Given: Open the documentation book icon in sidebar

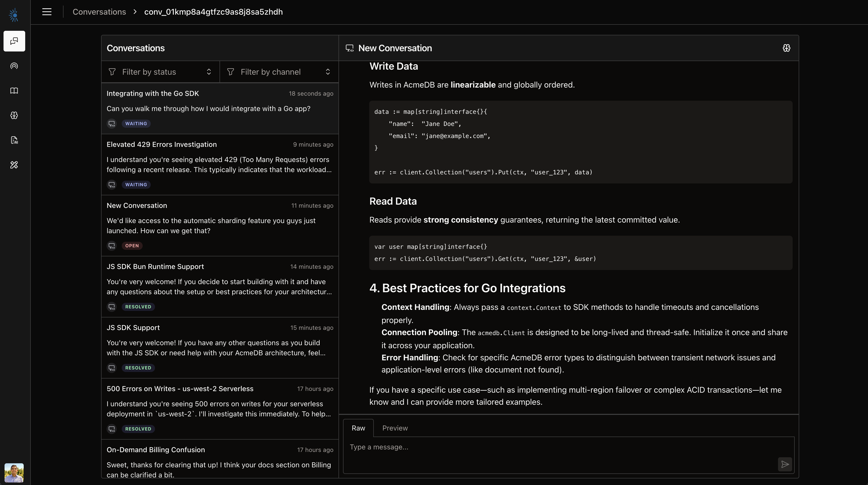Looking at the screenshot, I should click(x=14, y=90).
